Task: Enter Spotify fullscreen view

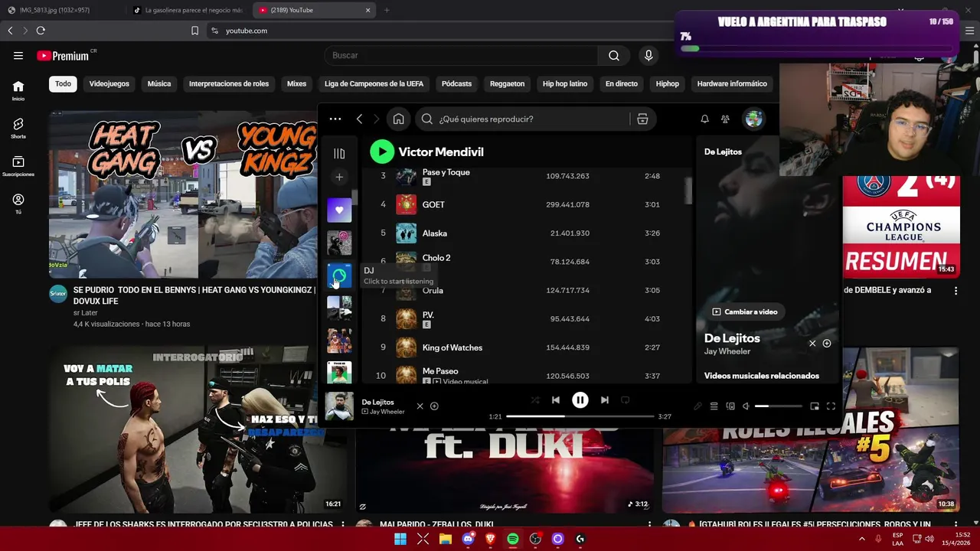Action: tap(831, 406)
